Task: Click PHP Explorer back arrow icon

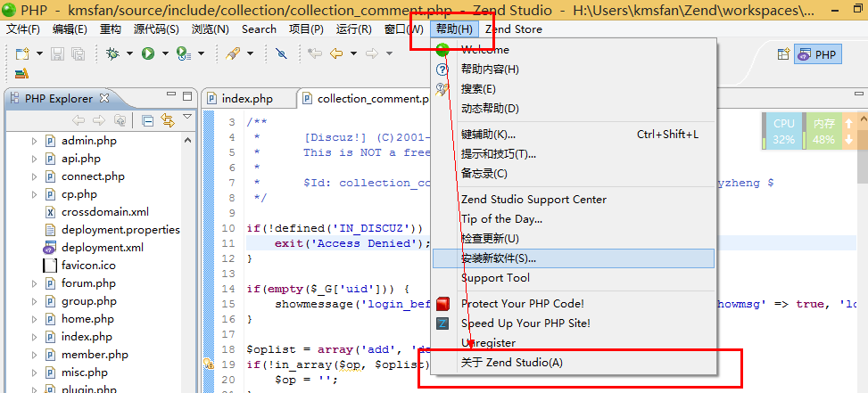Action: tap(79, 120)
